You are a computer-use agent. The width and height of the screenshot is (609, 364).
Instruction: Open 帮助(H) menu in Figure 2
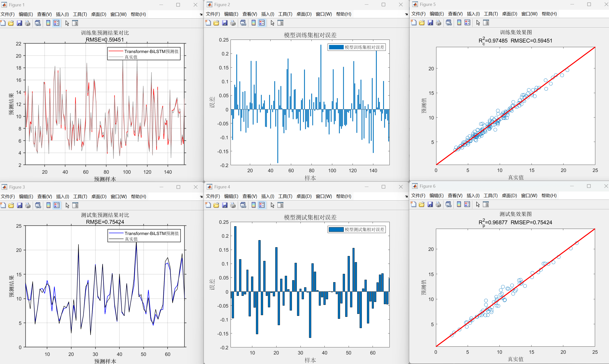click(343, 14)
